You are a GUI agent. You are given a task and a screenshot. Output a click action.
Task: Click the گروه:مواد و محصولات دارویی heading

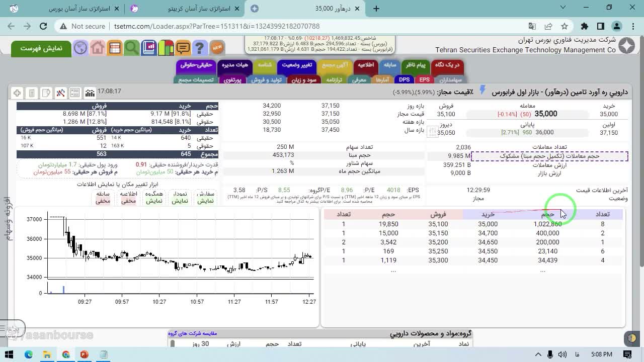(x=431, y=334)
